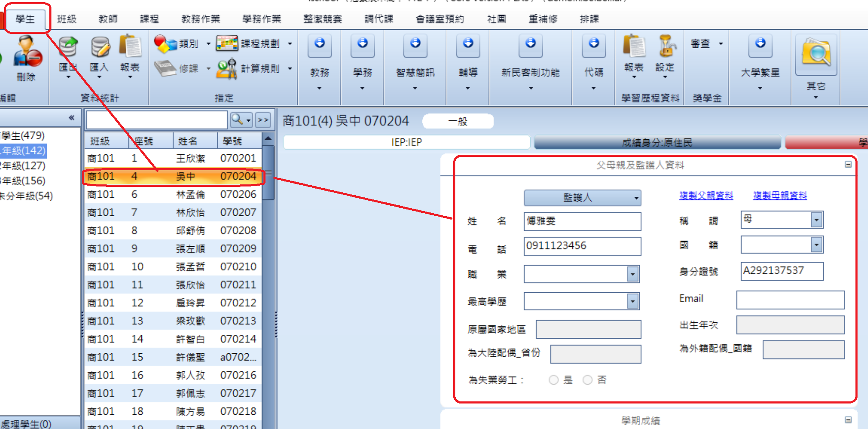Click the IEP:IEP tag button
Screen dimensions: 868x429
click(x=406, y=142)
